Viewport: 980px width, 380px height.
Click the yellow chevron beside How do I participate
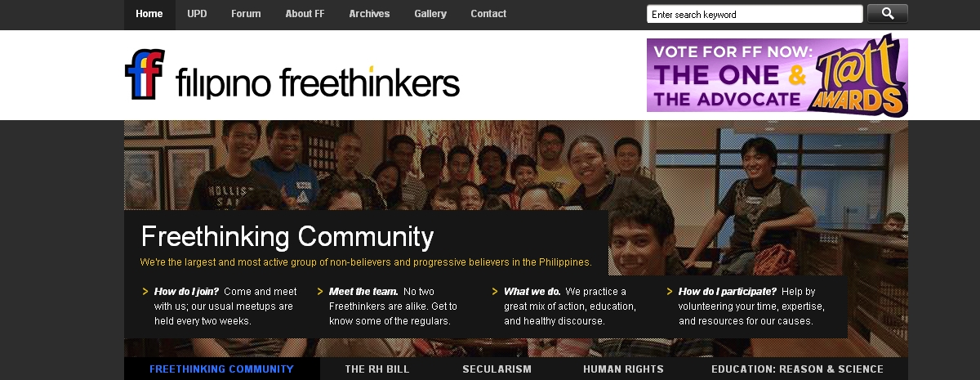(x=670, y=291)
